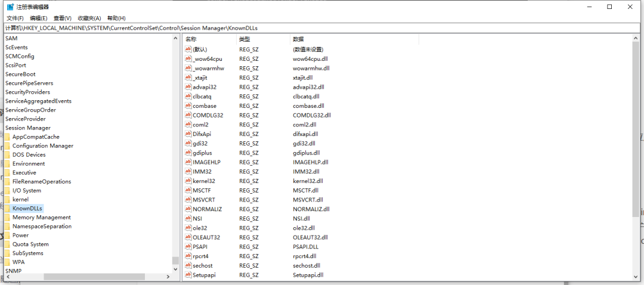Click the sechost value name
644x285 pixels.
pos(203,266)
